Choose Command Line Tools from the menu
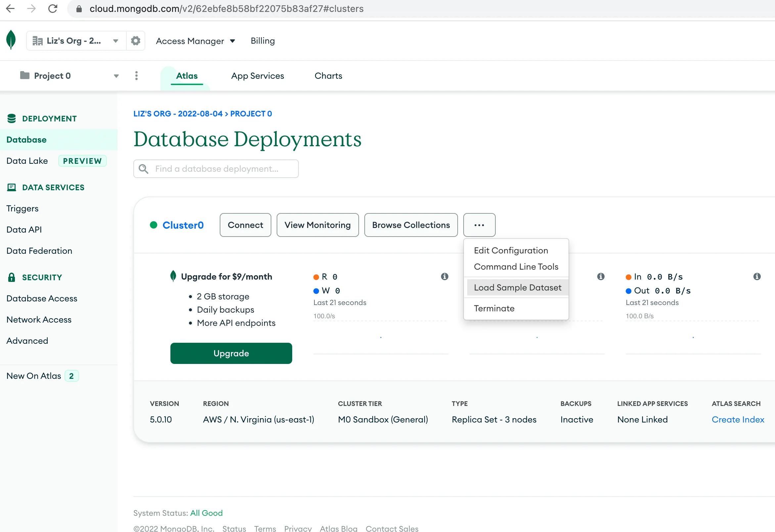This screenshot has height=532, width=775. click(516, 267)
